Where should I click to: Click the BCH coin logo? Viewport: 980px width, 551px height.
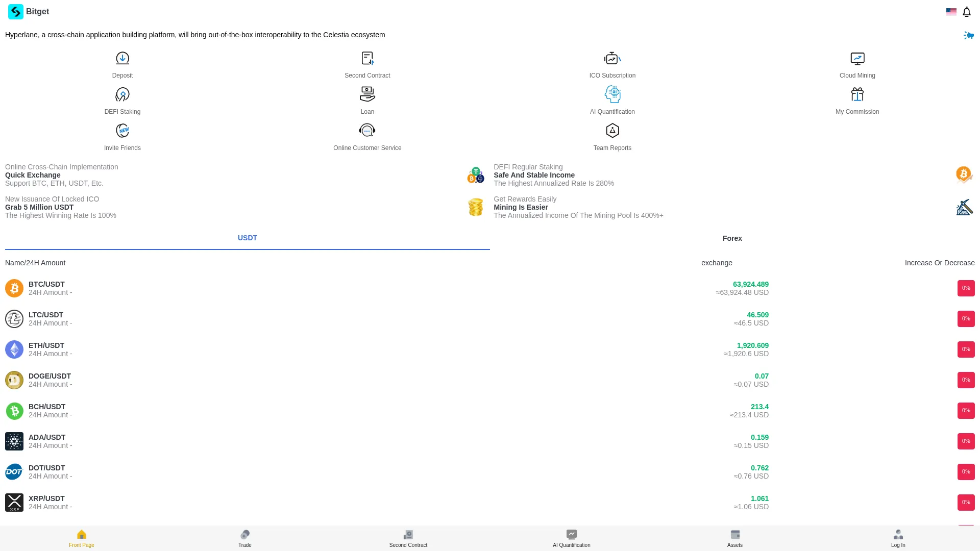[14, 411]
